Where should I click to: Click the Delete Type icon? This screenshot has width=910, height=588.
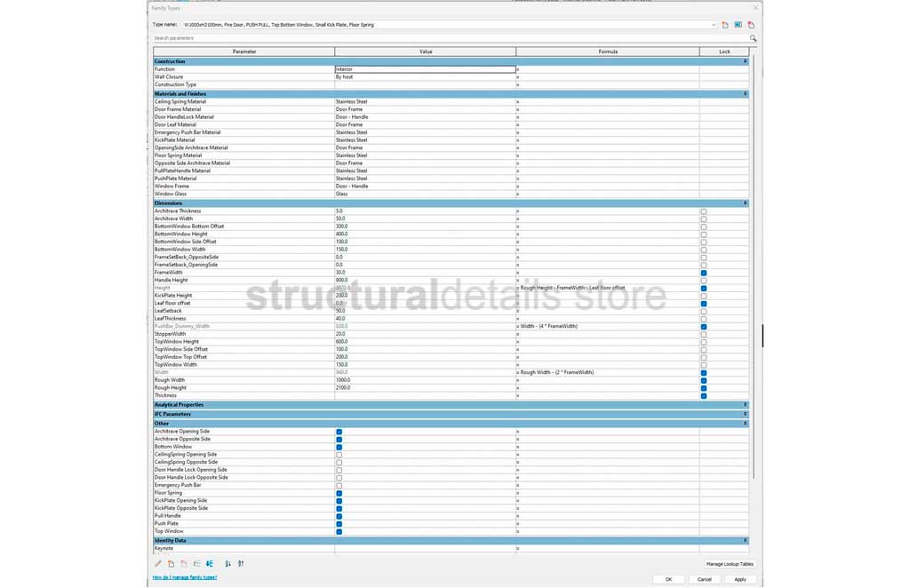coord(751,25)
